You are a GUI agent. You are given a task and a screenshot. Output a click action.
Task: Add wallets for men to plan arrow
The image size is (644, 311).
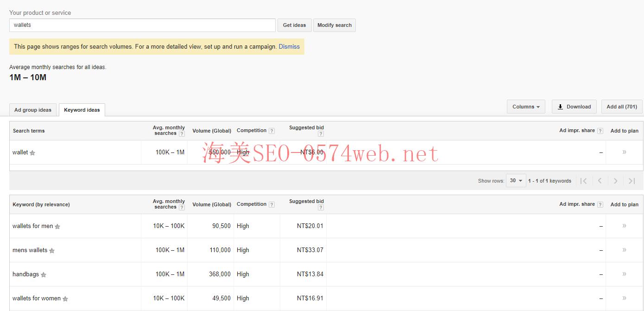[624, 226]
